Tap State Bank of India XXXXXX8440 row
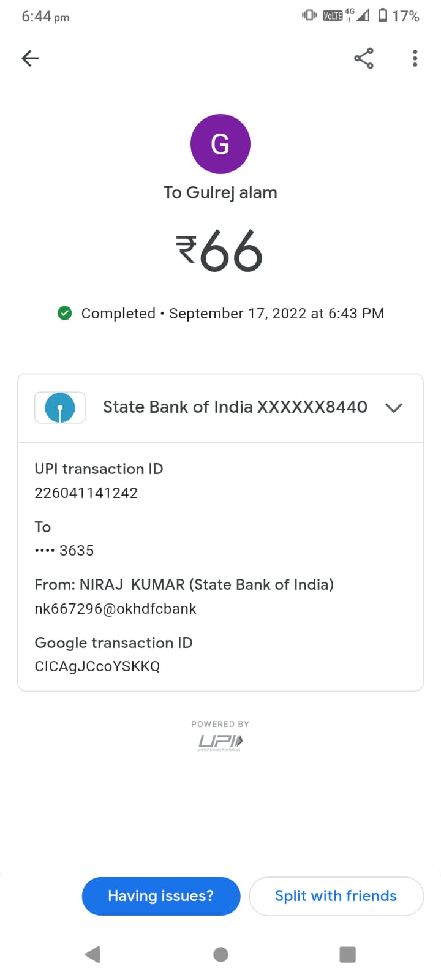Image resolution: width=441 pixels, height=980 pixels. coord(235,407)
